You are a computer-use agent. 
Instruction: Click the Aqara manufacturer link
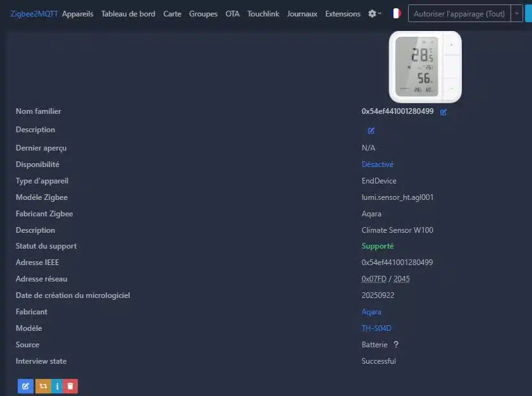click(x=371, y=312)
